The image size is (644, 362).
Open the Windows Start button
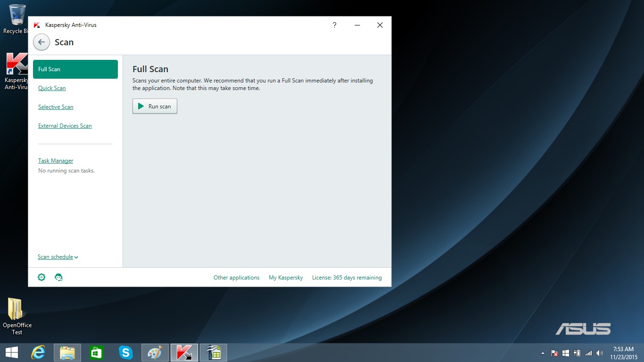point(12,353)
